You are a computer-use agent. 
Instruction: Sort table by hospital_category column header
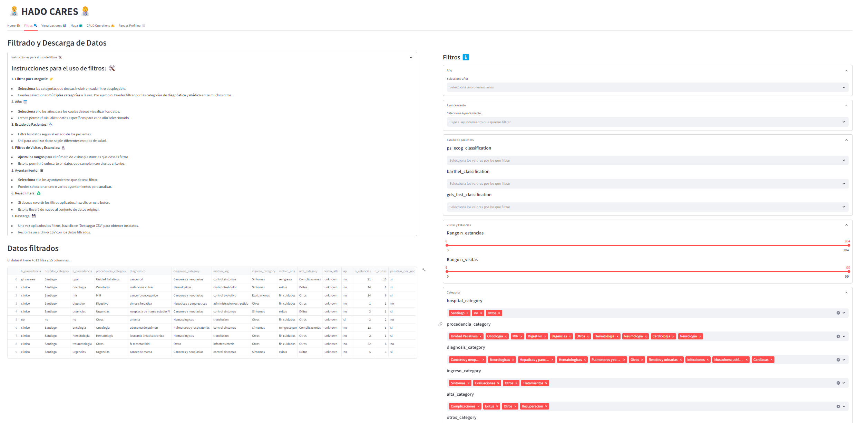point(57,271)
